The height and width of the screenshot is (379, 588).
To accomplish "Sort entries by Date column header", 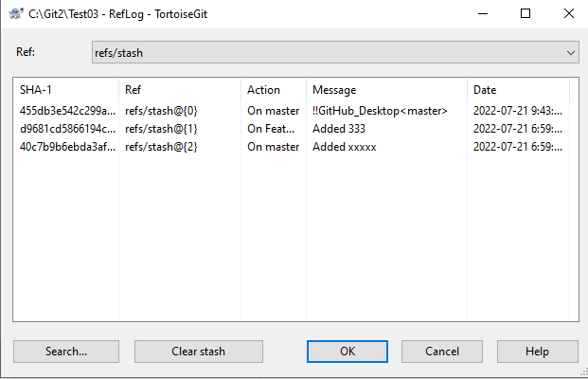I will click(x=518, y=90).
